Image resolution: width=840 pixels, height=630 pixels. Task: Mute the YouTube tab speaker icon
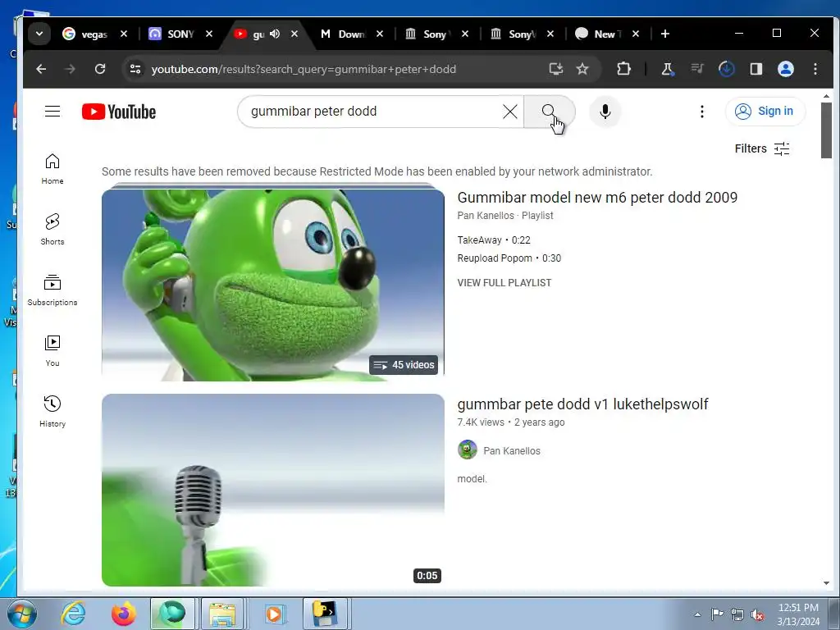tap(275, 34)
